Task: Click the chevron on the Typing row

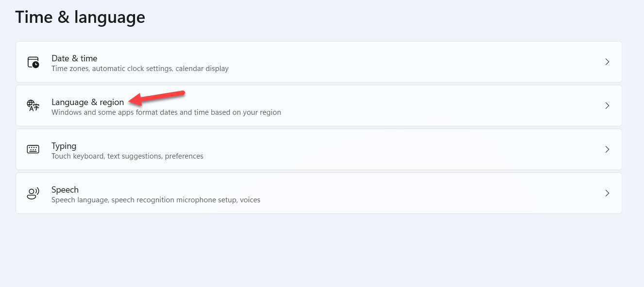Action: (x=607, y=149)
